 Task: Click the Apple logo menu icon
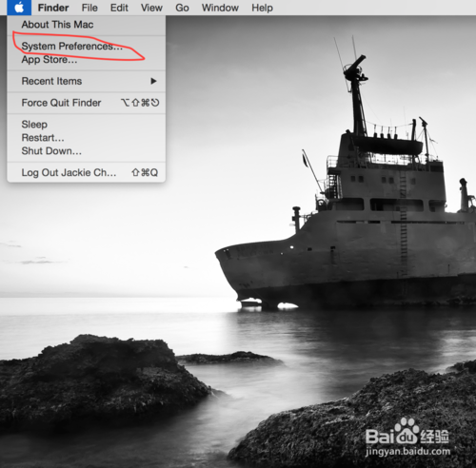coord(19,8)
